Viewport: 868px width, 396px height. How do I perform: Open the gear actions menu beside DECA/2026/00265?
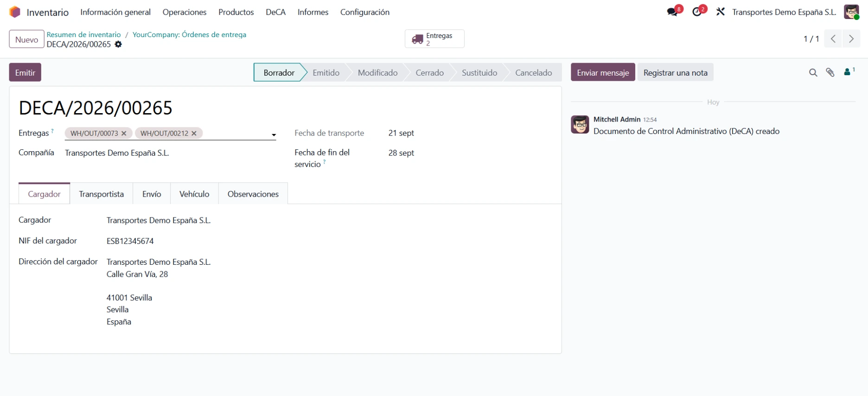click(118, 45)
